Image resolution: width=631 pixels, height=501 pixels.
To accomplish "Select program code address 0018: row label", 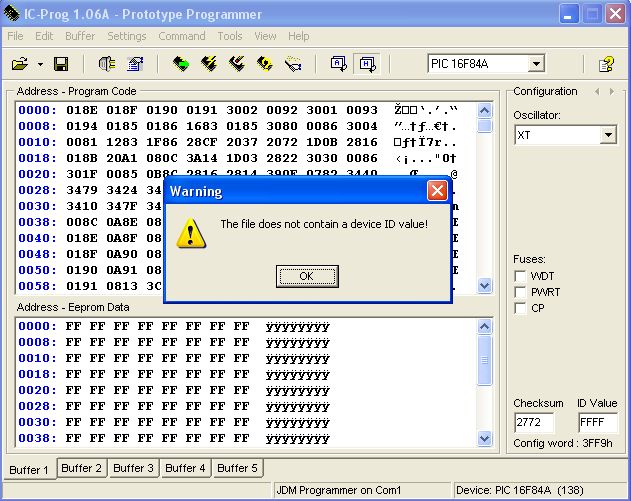I will pos(37,158).
